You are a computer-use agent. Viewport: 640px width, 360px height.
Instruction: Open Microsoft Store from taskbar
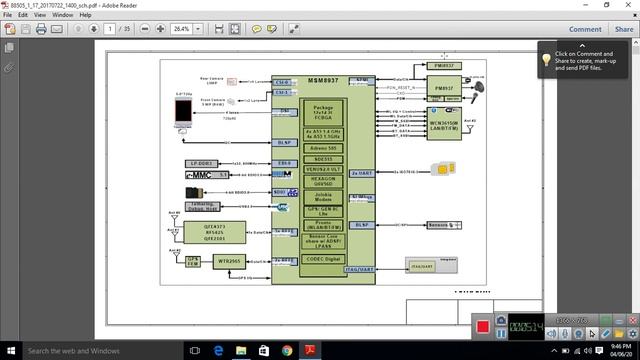[x=264, y=351]
